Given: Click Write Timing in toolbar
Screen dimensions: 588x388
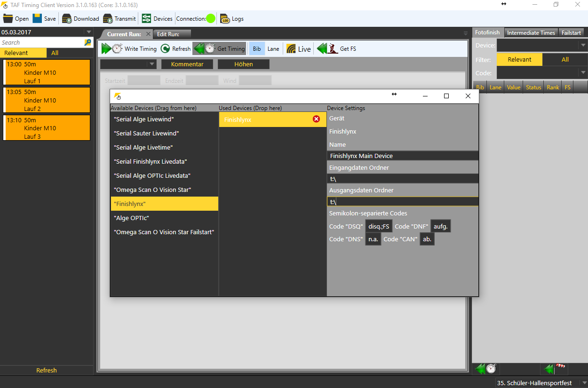Looking at the screenshot, I should pos(129,49).
